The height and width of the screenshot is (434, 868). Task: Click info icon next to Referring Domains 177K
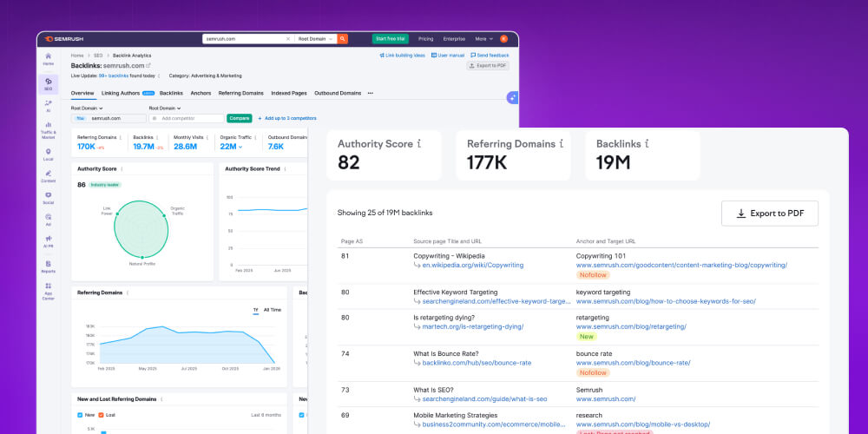point(562,144)
